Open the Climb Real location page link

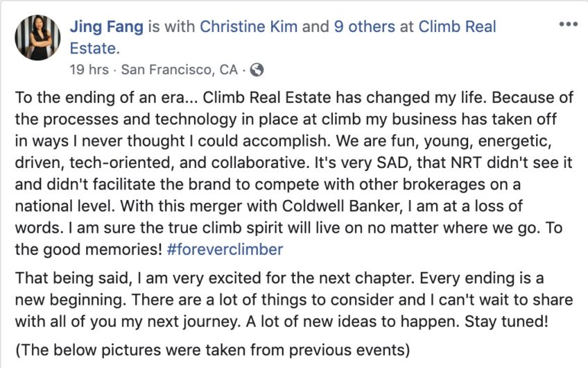(457, 26)
